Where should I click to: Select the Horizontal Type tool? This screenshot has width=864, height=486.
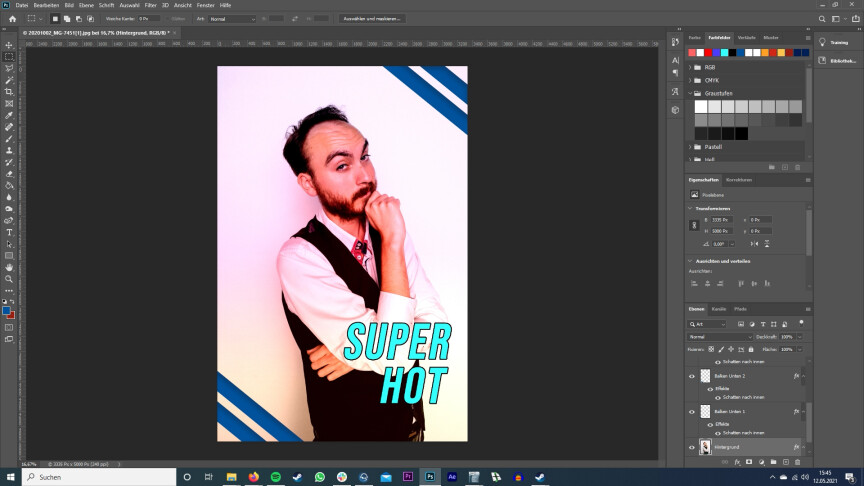pos(9,232)
